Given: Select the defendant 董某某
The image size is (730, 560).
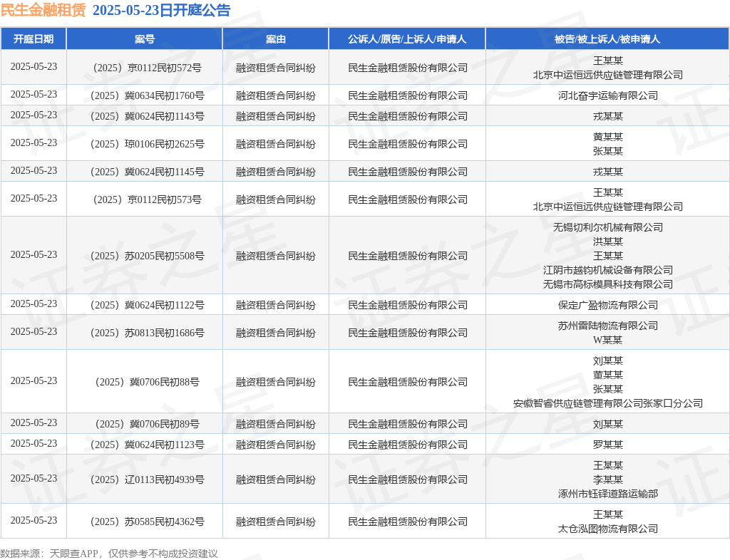Looking at the screenshot, I should pos(608,375).
